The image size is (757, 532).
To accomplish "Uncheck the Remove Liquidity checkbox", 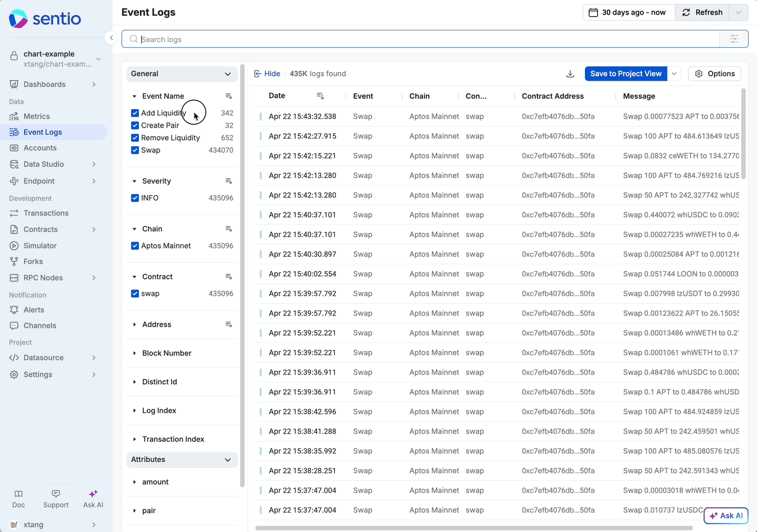I will [135, 138].
